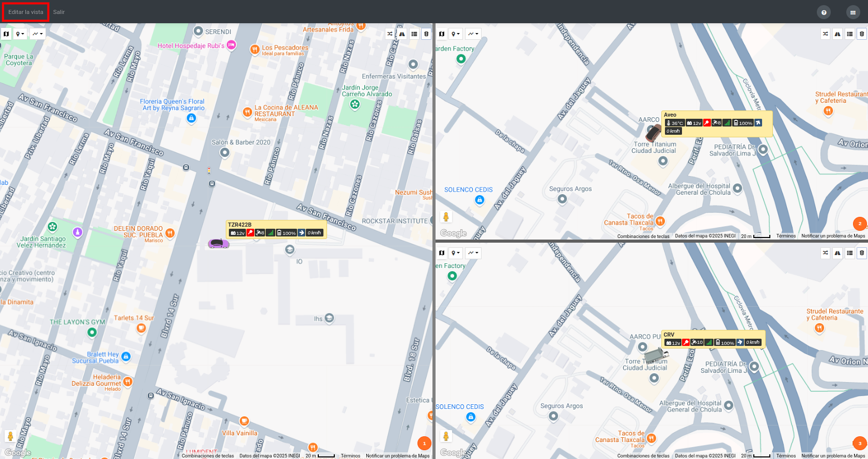Click the map type icon in the TZR422B pane
Screen dimensions: 868x459
(6, 34)
